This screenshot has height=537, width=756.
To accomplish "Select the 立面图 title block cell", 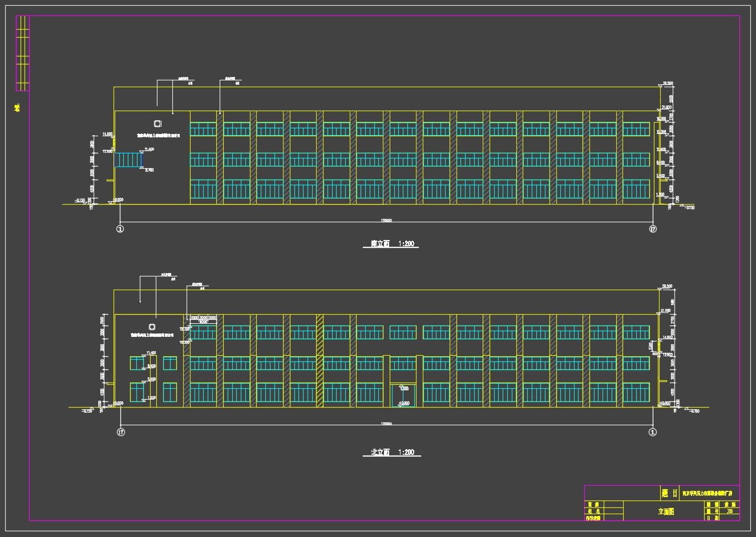I will 665,511.
